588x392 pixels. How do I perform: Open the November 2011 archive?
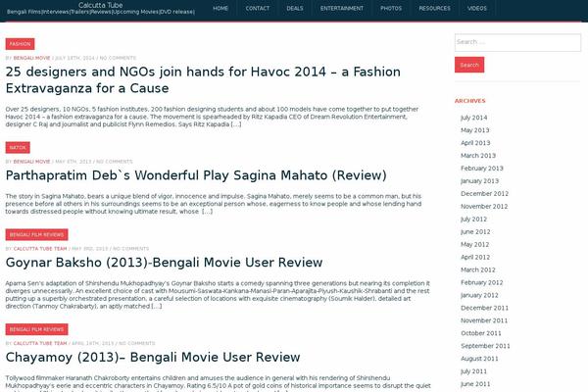point(484,320)
